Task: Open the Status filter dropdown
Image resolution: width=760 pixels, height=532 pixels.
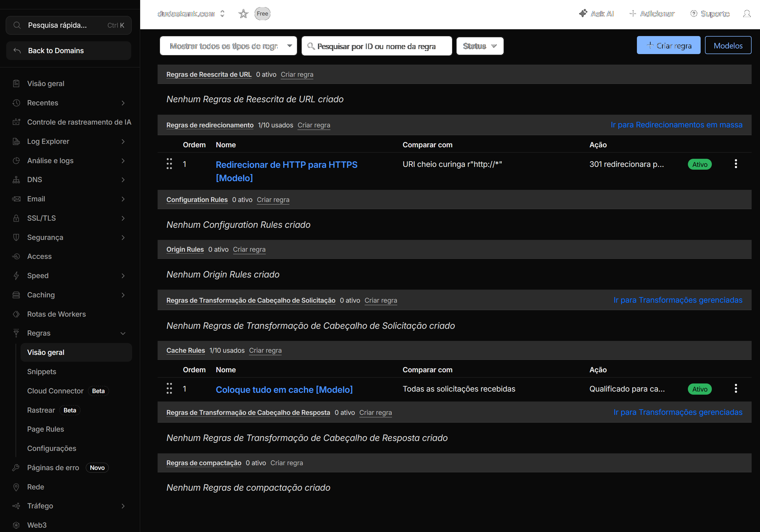Action: point(480,46)
